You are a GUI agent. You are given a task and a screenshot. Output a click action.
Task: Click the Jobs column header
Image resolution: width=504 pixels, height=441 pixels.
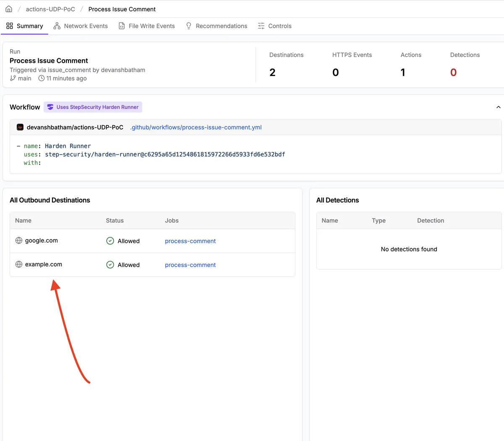(172, 220)
